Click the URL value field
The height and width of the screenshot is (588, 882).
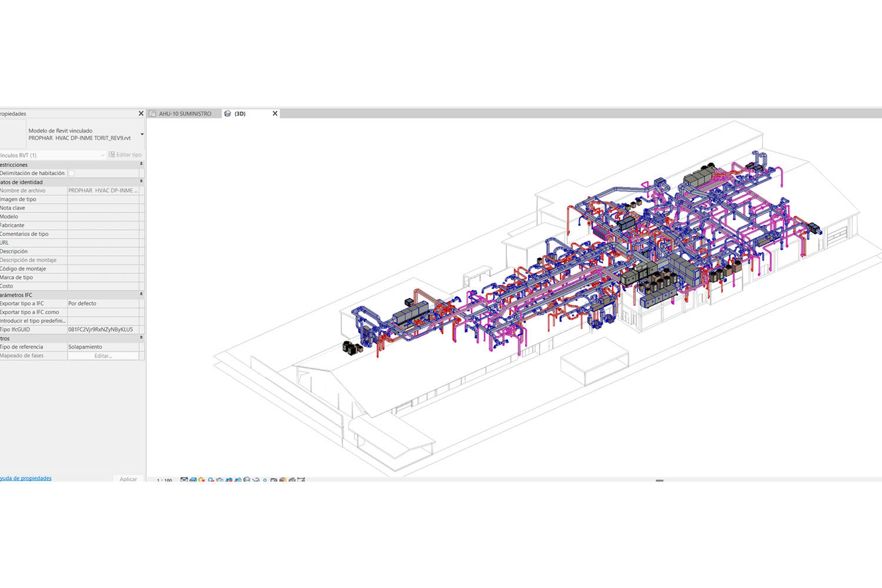pyautogui.click(x=103, y=243)
